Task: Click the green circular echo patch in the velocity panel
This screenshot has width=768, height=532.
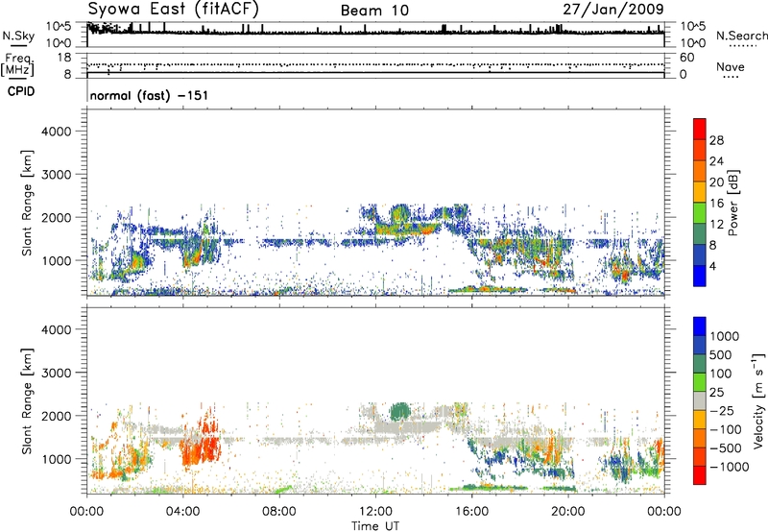Action: tap(400, 412)
